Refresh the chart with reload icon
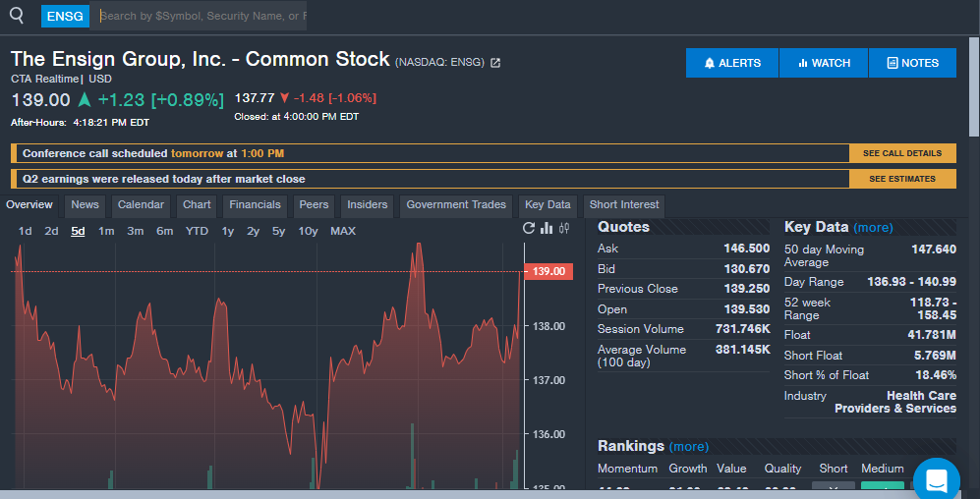Screen dimensions: 980x499 coord(529,228)
